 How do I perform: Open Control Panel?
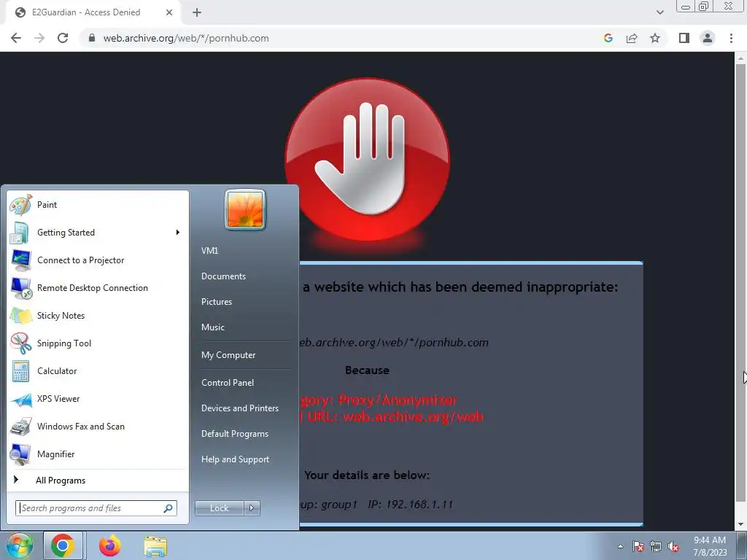pyautogui.click(x=228, y=382)
